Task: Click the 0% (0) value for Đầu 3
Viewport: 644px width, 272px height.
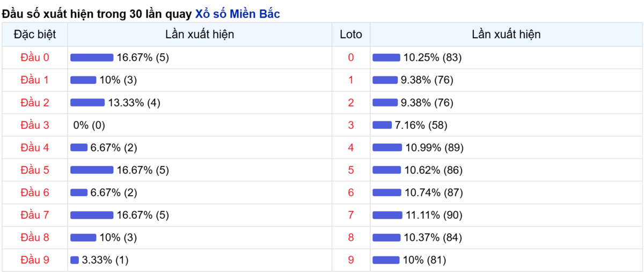Action: 89,125
